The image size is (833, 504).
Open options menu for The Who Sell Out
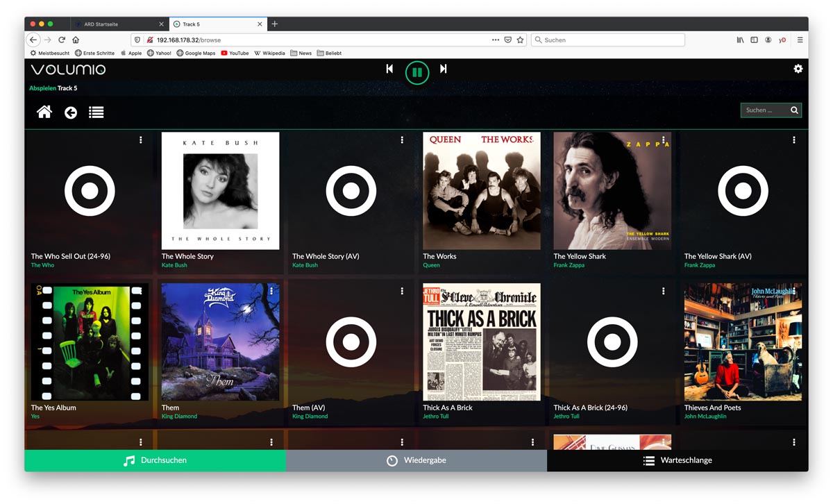(x=141, y=140)
